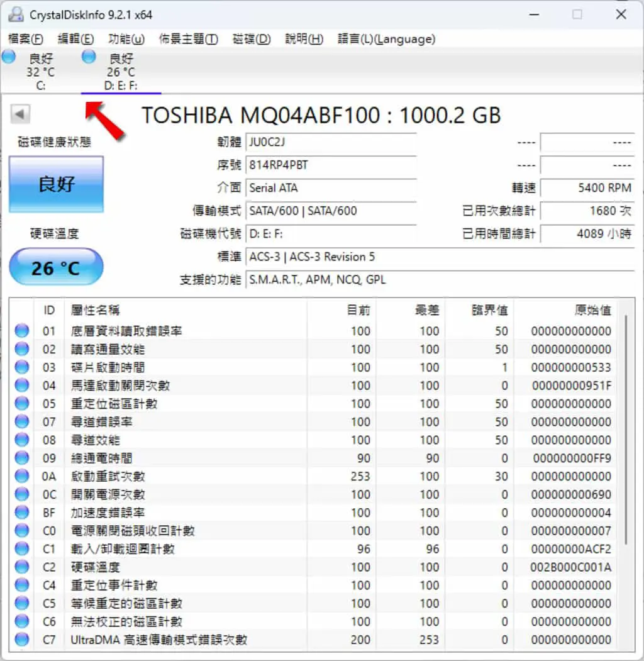Click raw value 00000000951F
Viewport: 644px width, 661px height.
572,386
